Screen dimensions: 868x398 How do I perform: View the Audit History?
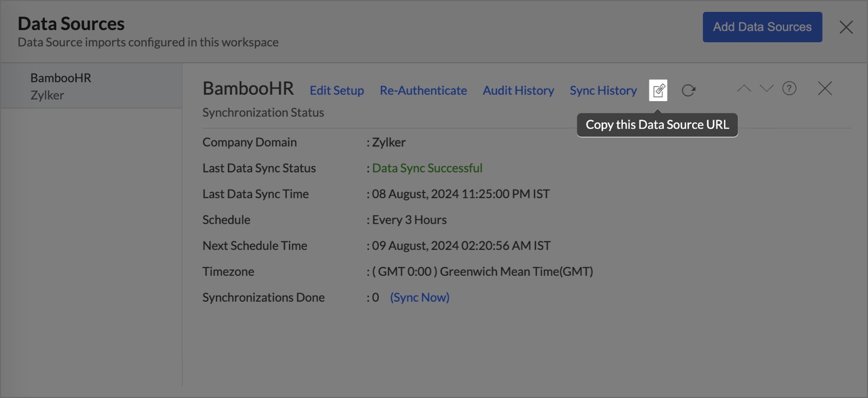pyautogui.click(x=518, y=90)
